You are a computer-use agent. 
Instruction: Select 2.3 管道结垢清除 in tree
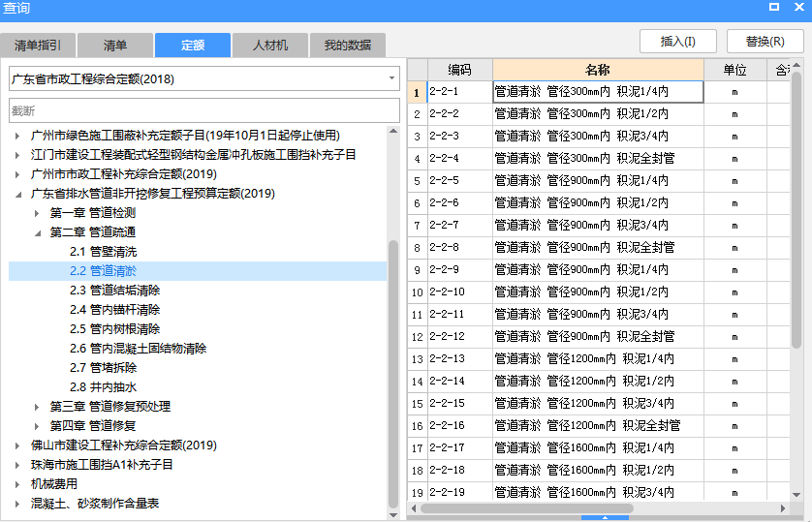115,291
